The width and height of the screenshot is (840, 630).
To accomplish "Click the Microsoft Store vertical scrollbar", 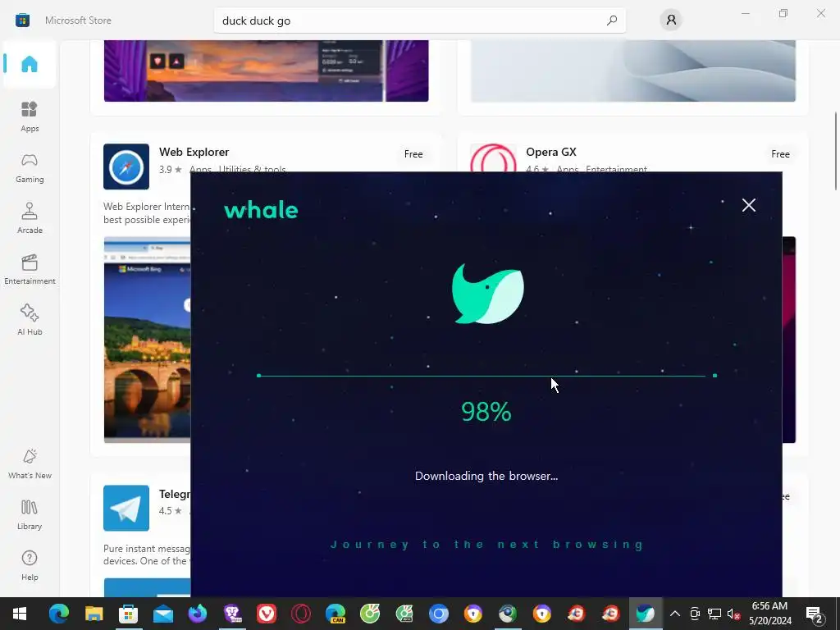I will [x=836, y=151].
